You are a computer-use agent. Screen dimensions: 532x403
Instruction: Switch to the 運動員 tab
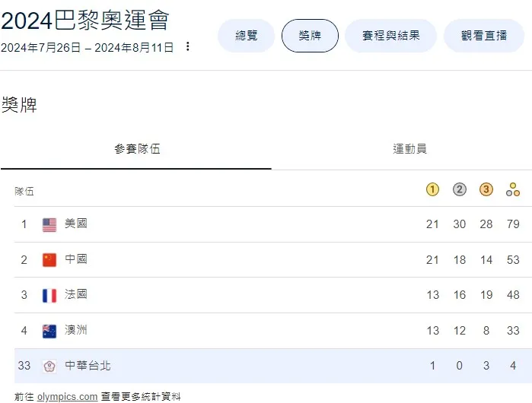(x=409, y=149)
